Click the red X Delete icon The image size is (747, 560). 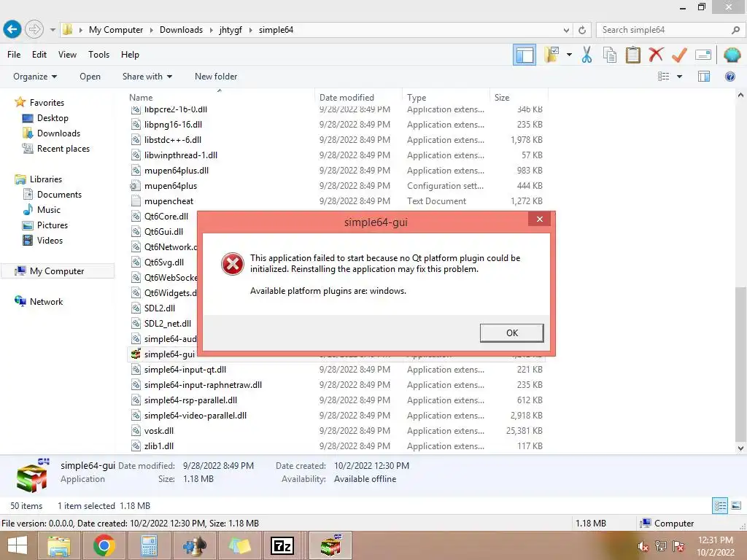(x=656, y=55)
